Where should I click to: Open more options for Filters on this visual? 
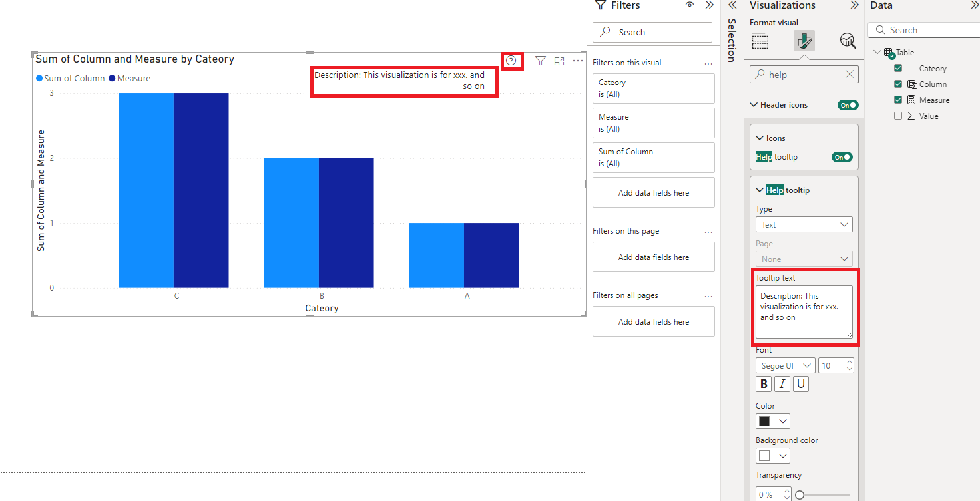pyautogui.click(x=708, y=63)
